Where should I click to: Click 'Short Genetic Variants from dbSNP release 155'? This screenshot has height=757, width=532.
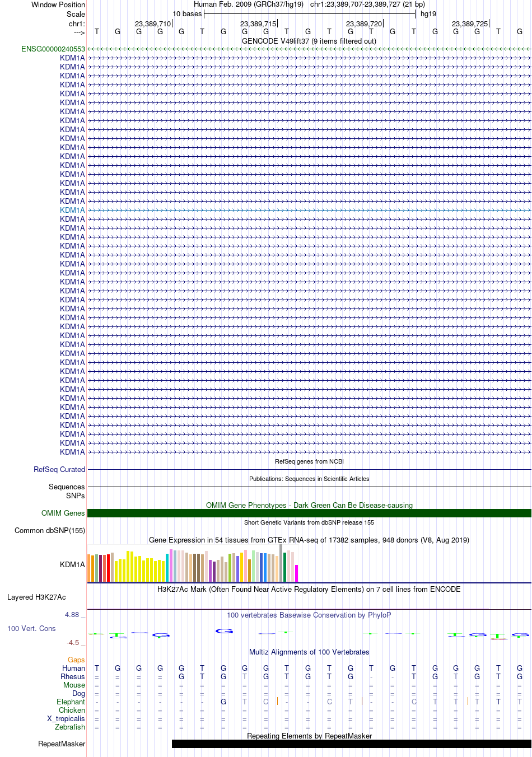pos(309,523)
